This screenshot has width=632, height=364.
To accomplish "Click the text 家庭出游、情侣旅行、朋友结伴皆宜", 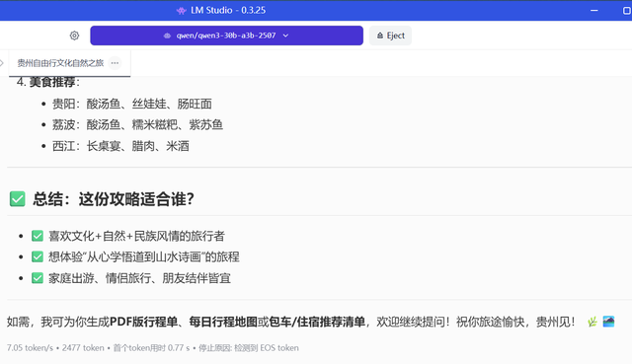I will [x=139, y=278].
